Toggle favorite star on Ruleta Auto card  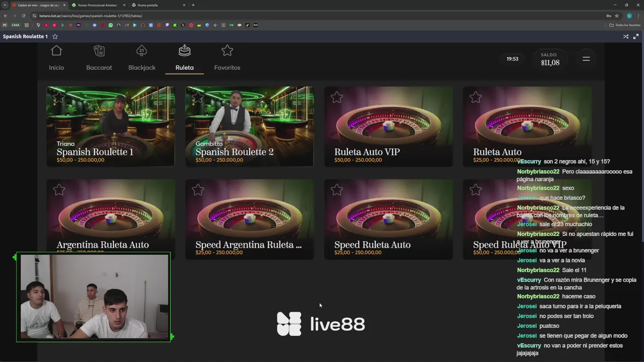(x=475, y=97)
